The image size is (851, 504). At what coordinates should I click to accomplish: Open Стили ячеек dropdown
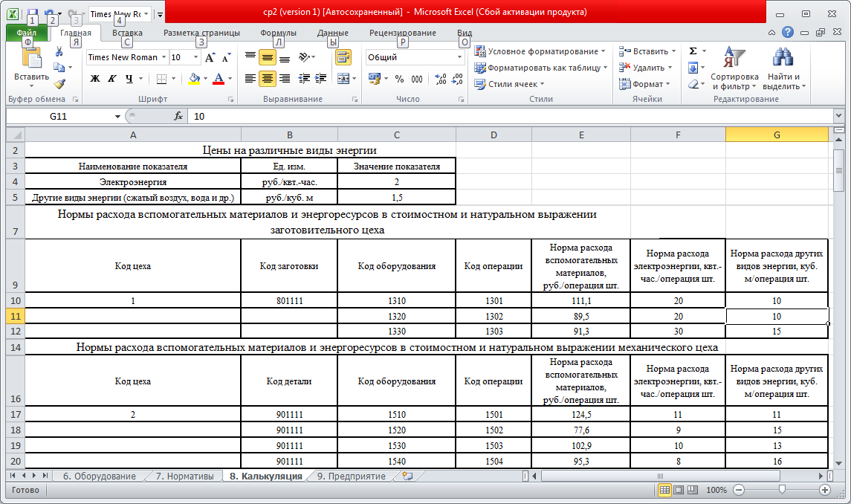[509, 84]
